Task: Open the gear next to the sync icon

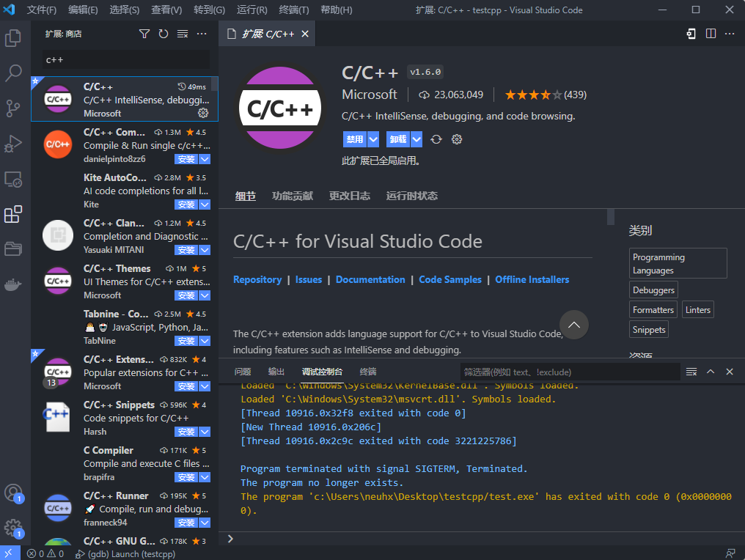Action: pos(457,139)
